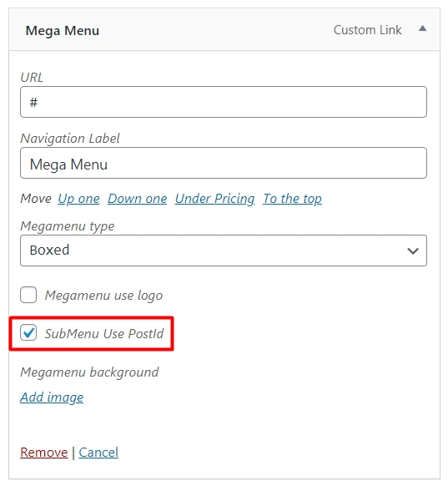Click the Megamenu type field label

pyautogui.click(x=68, y=226)
